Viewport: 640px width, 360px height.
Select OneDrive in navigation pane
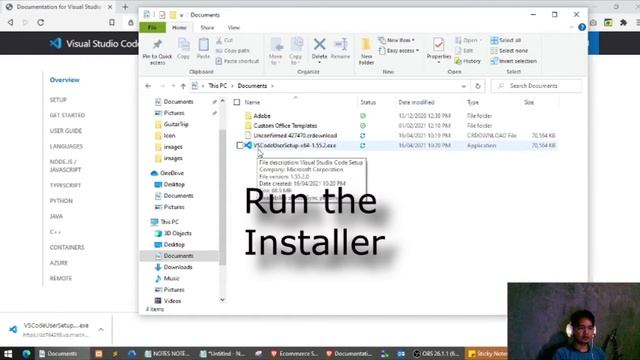172,173
